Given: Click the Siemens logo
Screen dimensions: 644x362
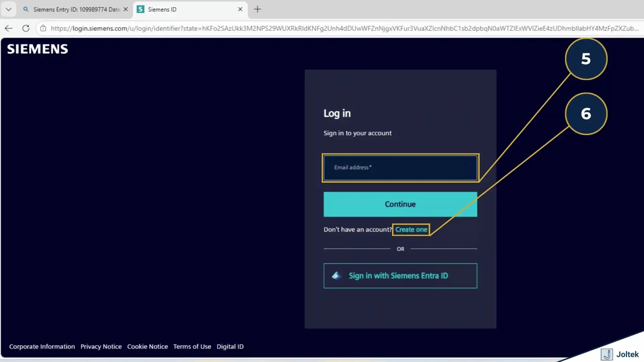Looking at the screenshot, I should pos(38,49).
